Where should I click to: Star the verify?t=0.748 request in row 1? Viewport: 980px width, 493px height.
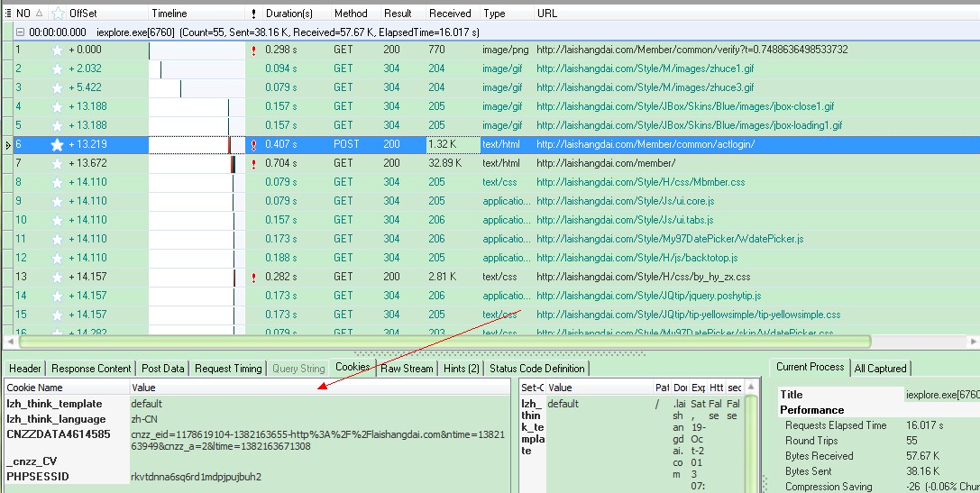[58, 50]
